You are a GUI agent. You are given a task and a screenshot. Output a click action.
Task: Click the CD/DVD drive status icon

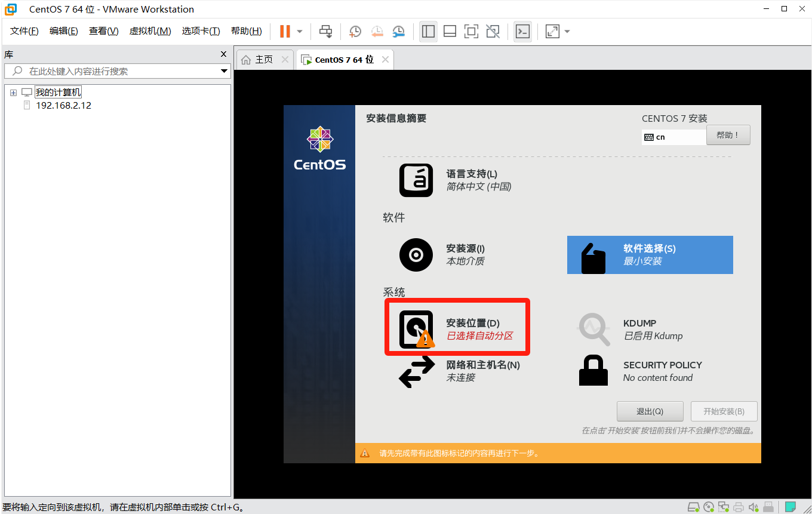pos(709,507)
